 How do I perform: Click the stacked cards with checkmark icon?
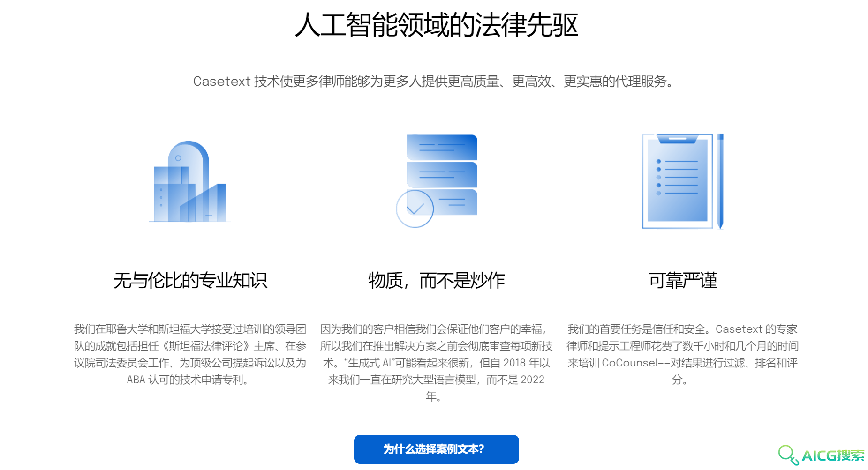point(437,181)
